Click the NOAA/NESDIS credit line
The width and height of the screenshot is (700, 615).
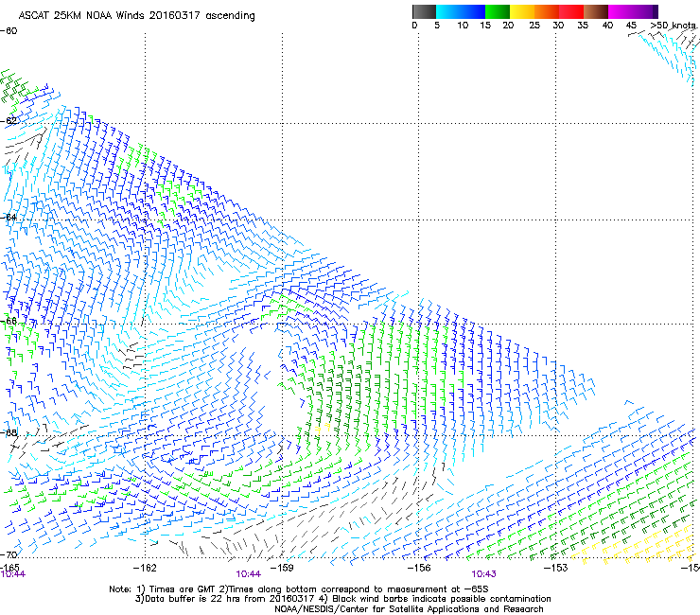coord(409,609)
